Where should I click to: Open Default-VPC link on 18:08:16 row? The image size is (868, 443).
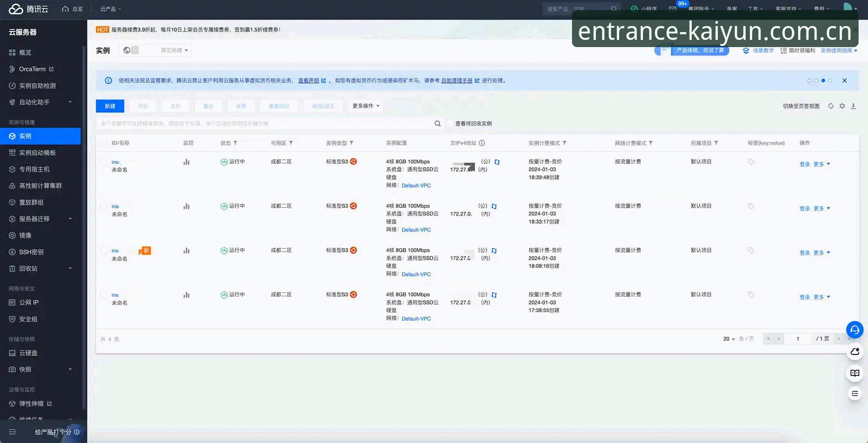pos(416,274)
